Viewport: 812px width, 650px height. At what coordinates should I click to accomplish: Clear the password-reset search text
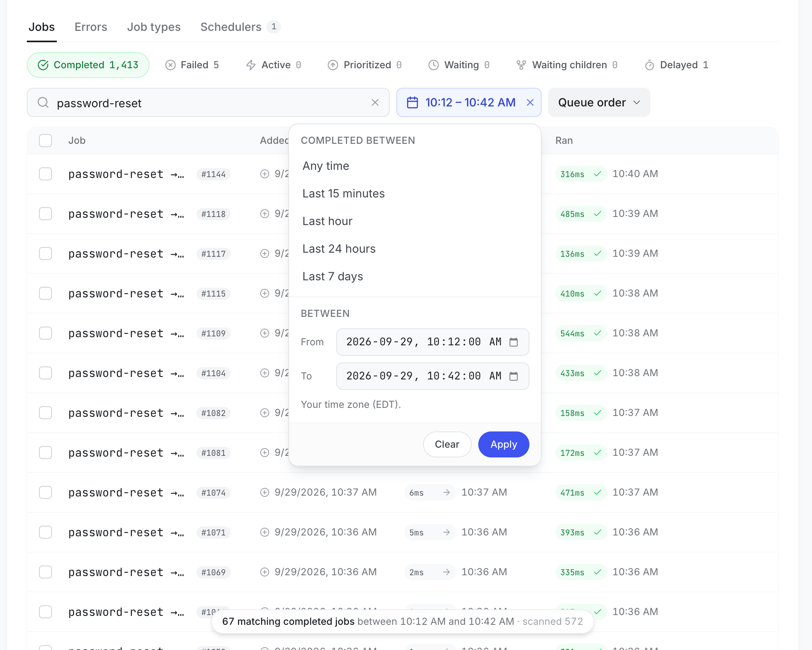point(375,102)
